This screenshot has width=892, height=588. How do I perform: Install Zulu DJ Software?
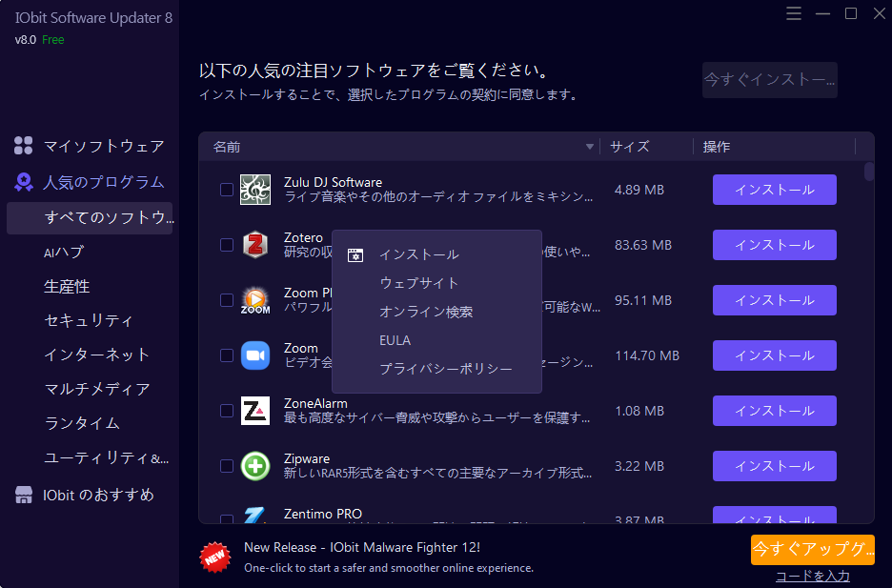pyautogui.click(x=774, y=190)
